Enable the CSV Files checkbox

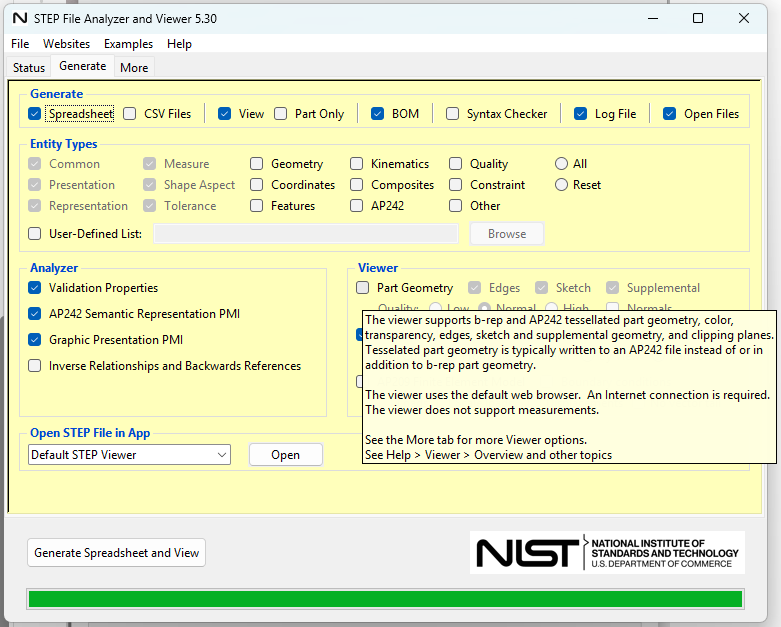click(131, 114)
